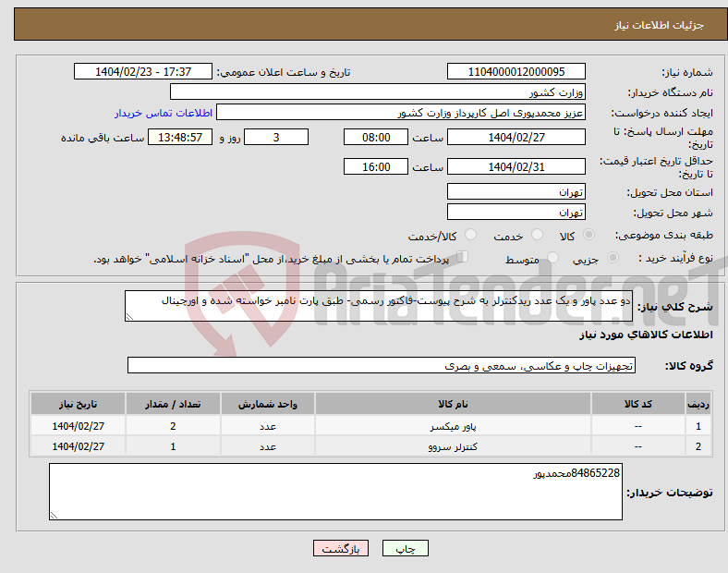Click the goods group field تجهیزات چاپ و عکاسی
This screenshot has height=573, width=728.
[382, 365]
